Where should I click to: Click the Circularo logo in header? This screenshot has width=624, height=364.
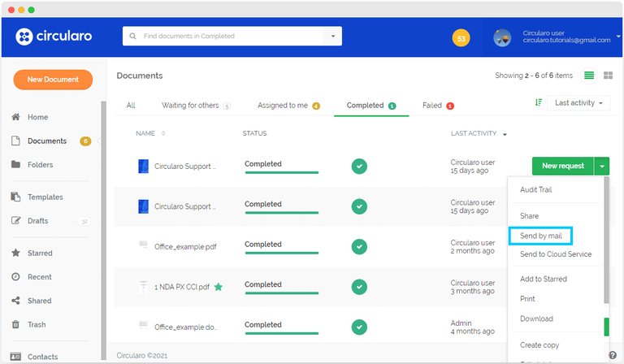tap(54, 37)
